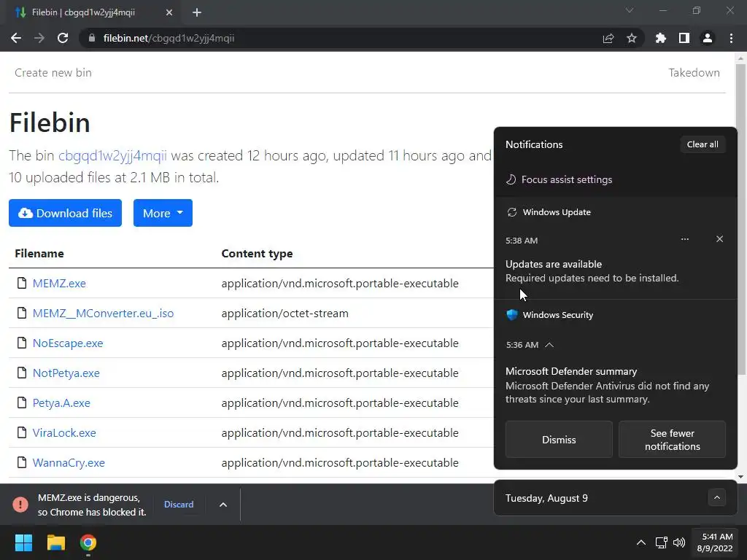
Task: Open the Windows Update notification options (three dots)
Action: [x=684, y=239]
